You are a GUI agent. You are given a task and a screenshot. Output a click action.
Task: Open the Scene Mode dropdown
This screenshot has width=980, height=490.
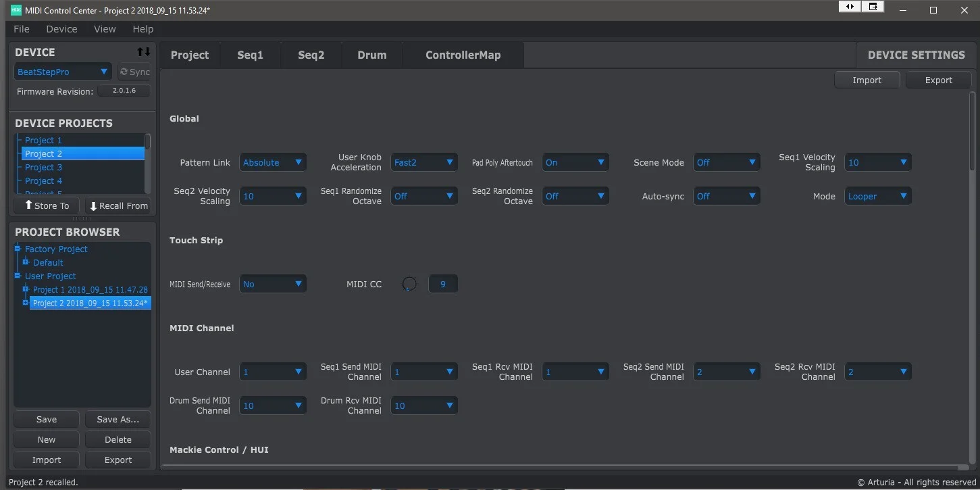point(727,162)
